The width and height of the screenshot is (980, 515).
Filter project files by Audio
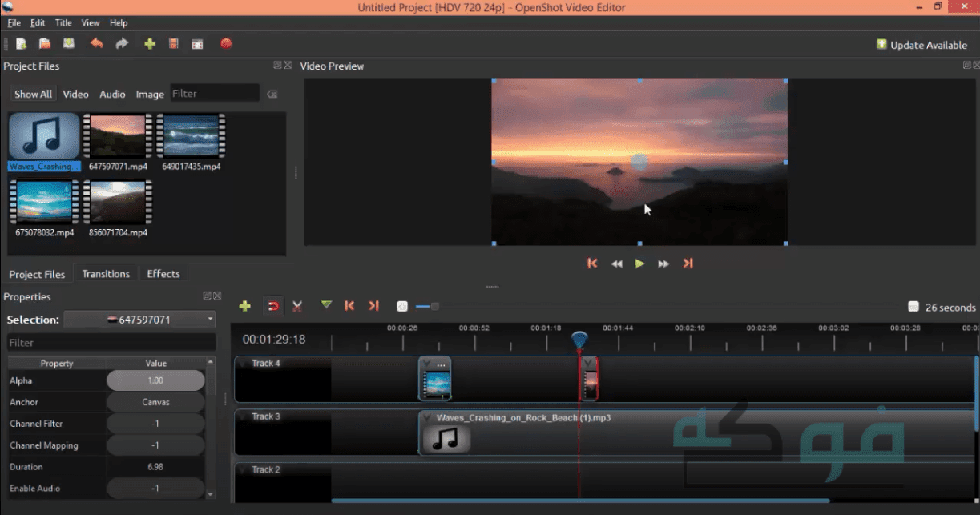tap(112, 94)
